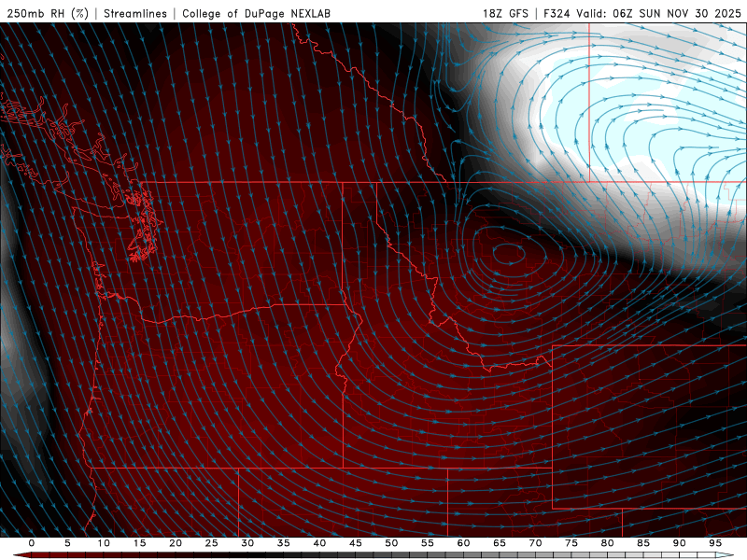Click colorbar label "75"
747x560 pixels.
pos(571,543)
